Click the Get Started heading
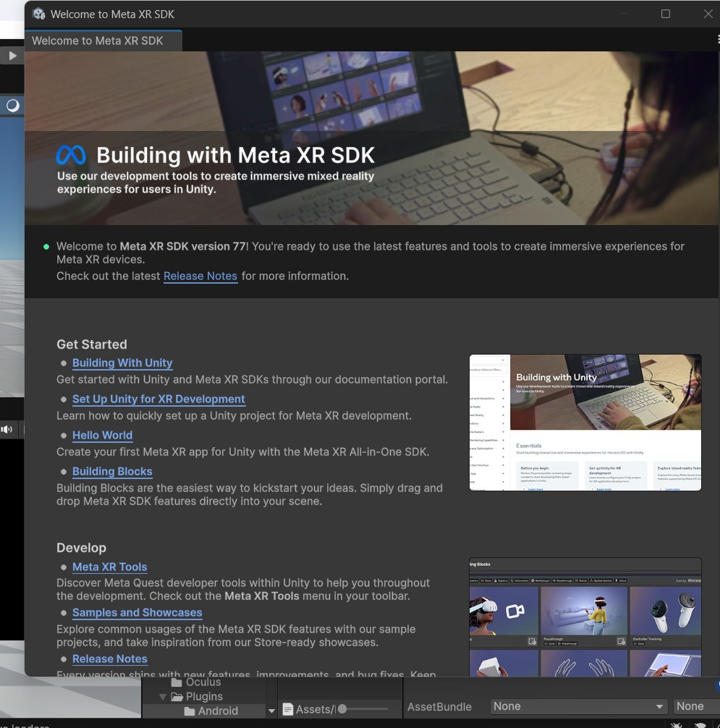The height and width of the screenshot is (728, 720). (x=91, y=344)
